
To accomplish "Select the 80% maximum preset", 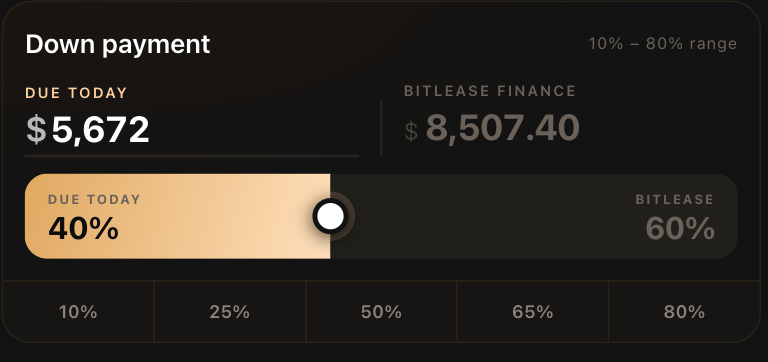I will point(684,312).
